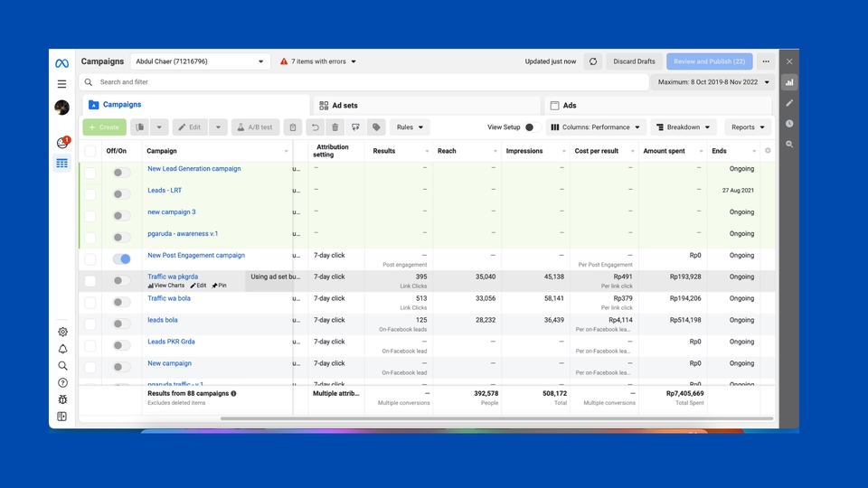
Task: Click the export share icon in toolbar
Action: coord(355,127)
